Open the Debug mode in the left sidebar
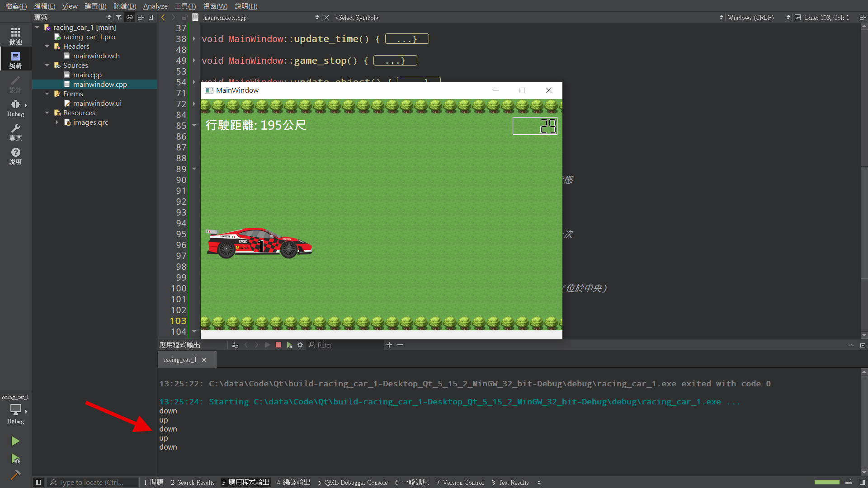868x488 pixels. pyautogui.click(x=15, y=108)
